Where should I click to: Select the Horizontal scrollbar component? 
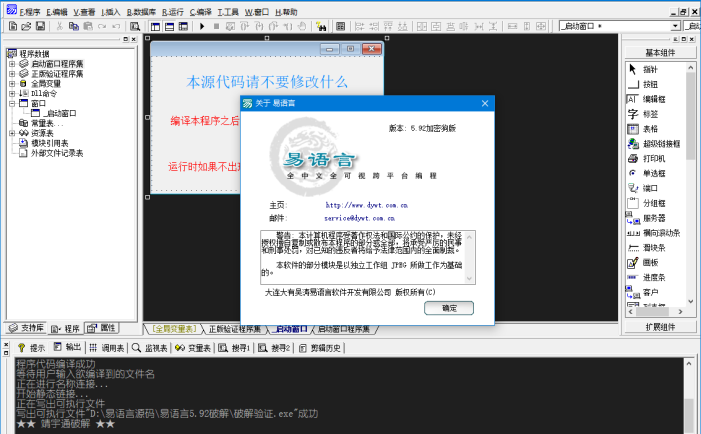653,233
